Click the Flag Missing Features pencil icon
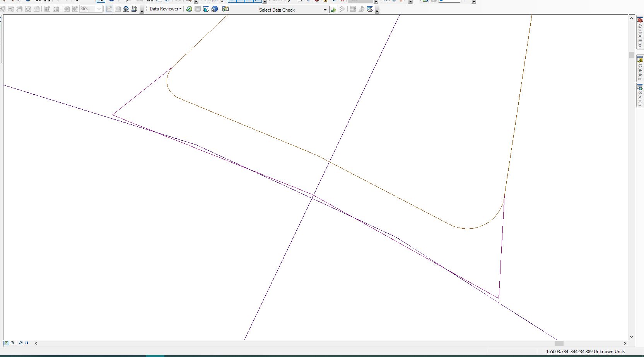This screenshot has width=644, height=357. pos(361,9)
